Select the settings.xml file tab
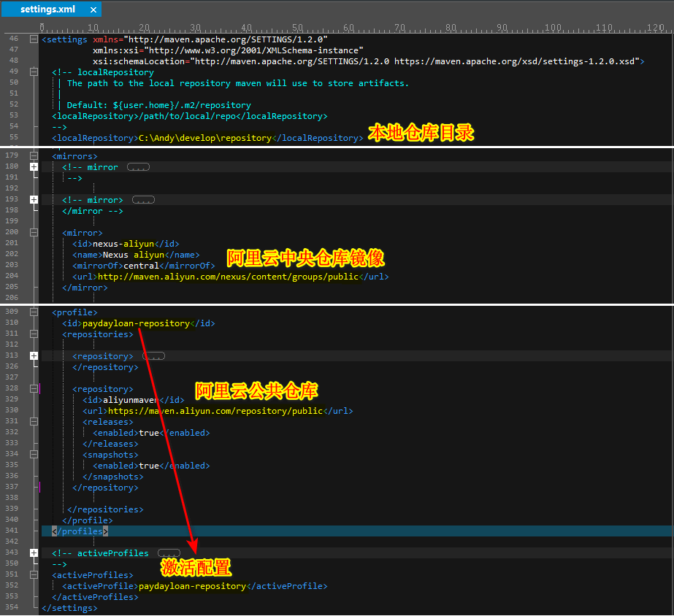The width and height of the screenshot is (674, 616). (x=48, y=10)
